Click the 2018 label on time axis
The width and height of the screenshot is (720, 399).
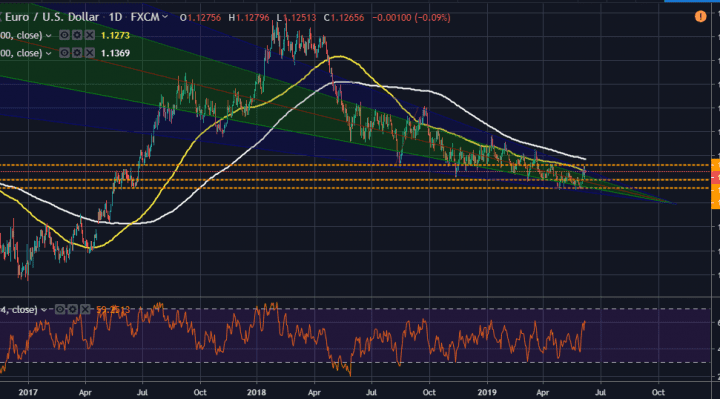(257, 393)
